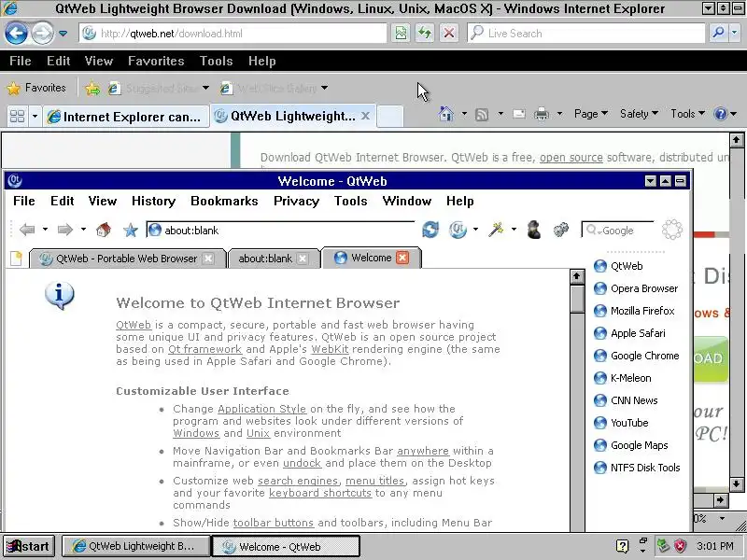Go forward in Internet Explorer
The height and width of the screenshot is (560, 747).
[x=42, y=34]
